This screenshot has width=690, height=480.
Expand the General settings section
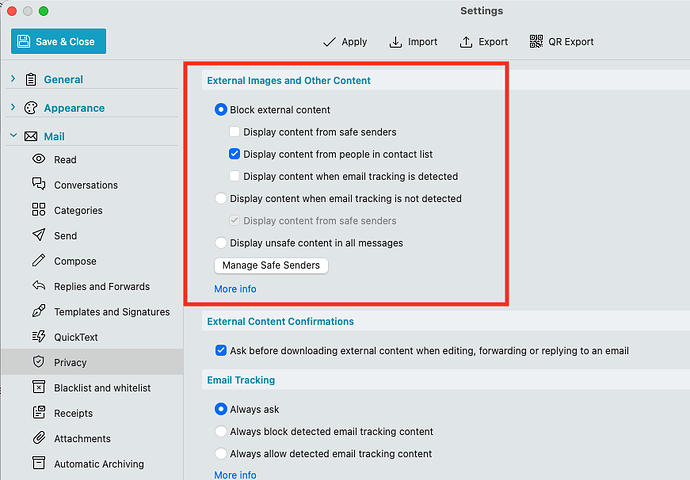(x=12, y=79)
